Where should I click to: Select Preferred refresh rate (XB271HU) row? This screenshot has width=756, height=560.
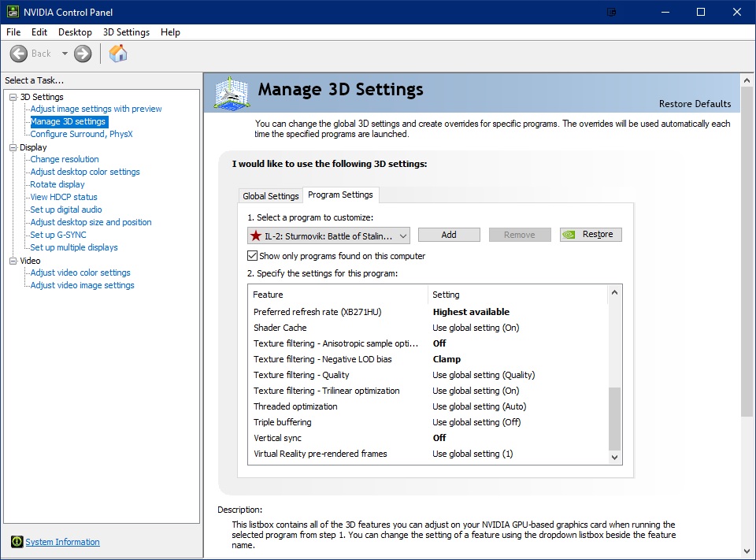point(428,312)
